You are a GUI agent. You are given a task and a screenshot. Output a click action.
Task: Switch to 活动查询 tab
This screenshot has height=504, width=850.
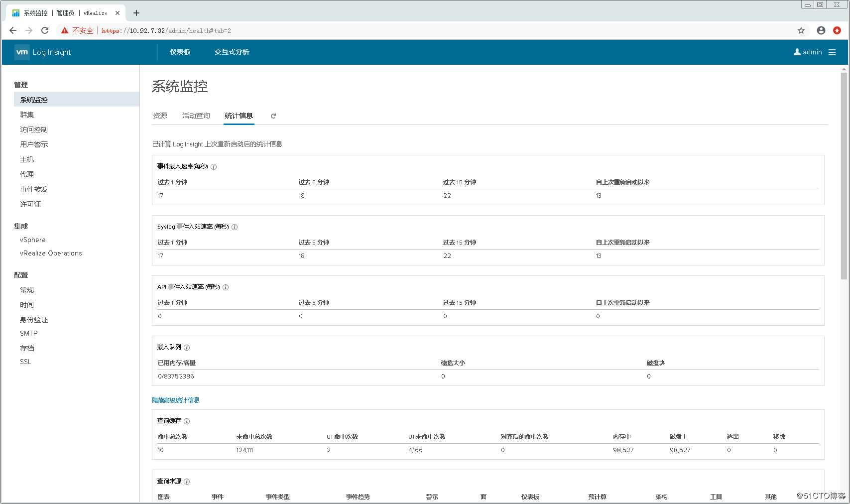pos(196,116)
